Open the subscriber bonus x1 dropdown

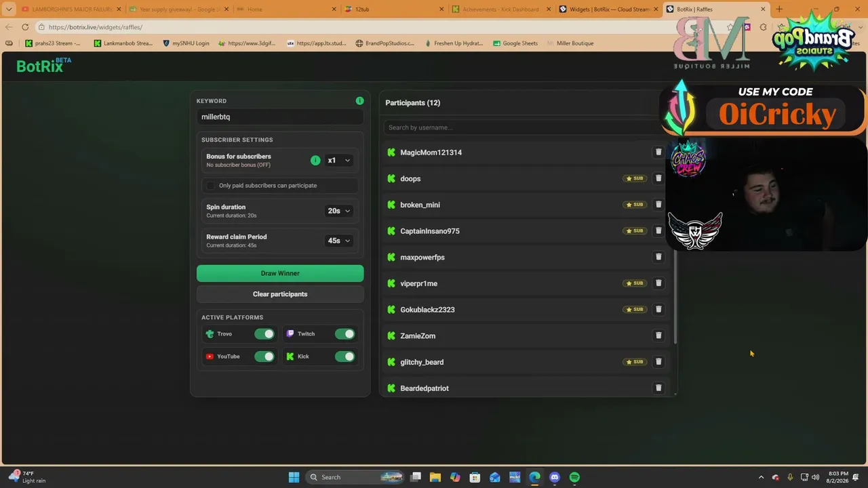[338, 161]
